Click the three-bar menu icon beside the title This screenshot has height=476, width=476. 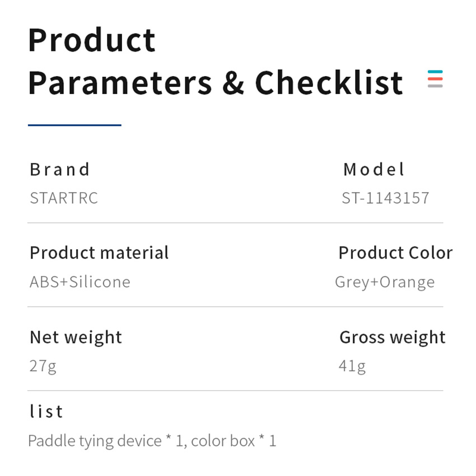[435, 79]
